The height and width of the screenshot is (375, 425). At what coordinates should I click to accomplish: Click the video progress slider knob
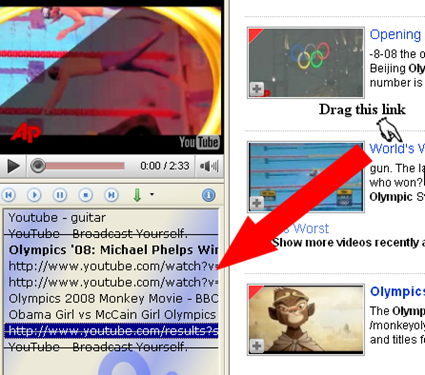[x=38, y=166]
